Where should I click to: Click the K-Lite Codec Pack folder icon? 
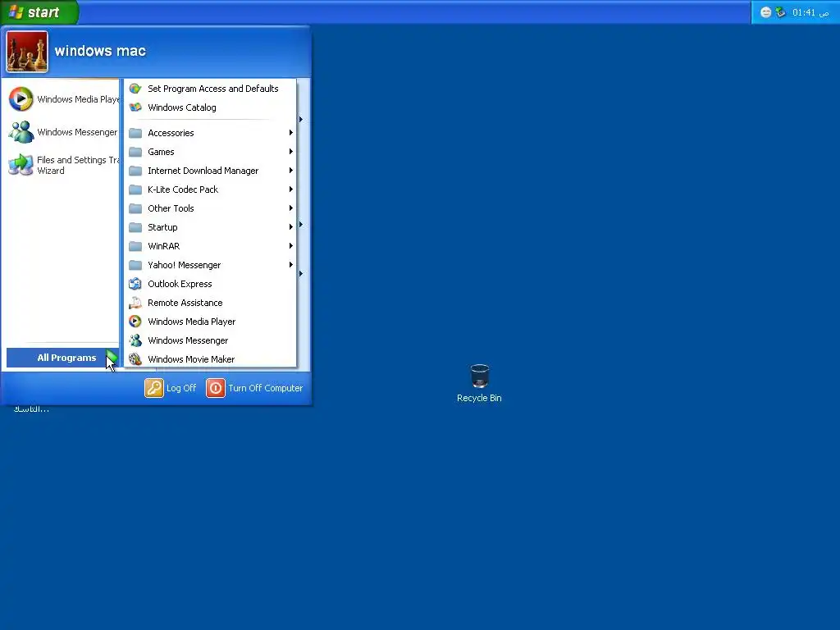(135, 189)
